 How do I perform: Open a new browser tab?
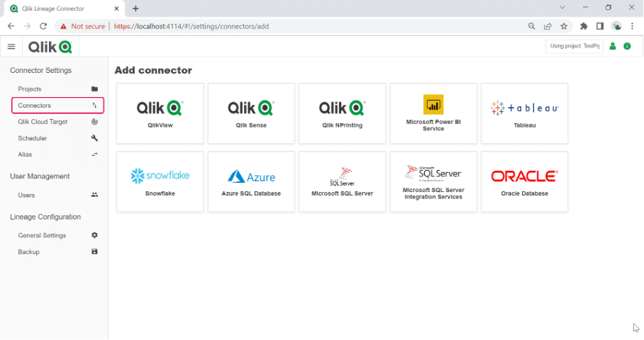135,8
